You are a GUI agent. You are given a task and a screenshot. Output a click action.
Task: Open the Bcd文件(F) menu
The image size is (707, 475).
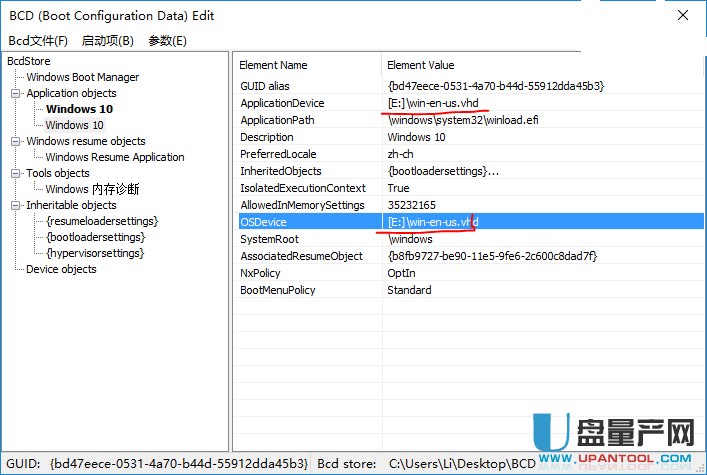[38, 40]
